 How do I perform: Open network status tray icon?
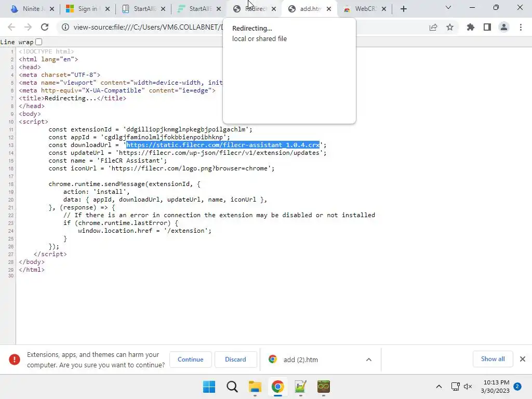[455, 387]
